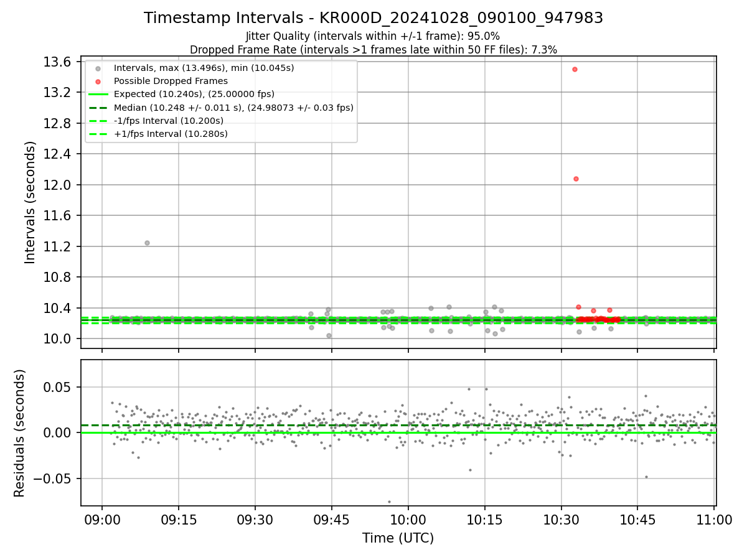Viewport: 747px width, 560px height.
Task: Click legend entry starting "Median (10.248 +/- 0.011 s)"
Action: click(x=233, y=108)
